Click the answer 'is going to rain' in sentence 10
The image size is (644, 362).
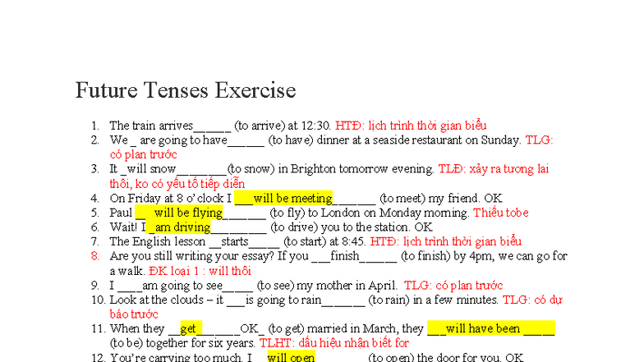click(x=283, y=300)
